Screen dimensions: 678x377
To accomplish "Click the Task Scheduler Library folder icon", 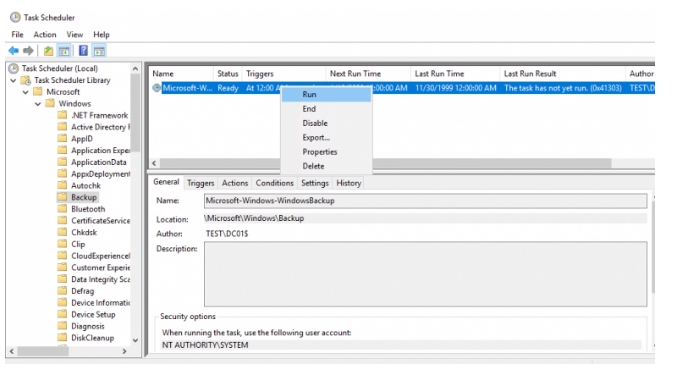I will pyautogui.click(x=26, y=80).
